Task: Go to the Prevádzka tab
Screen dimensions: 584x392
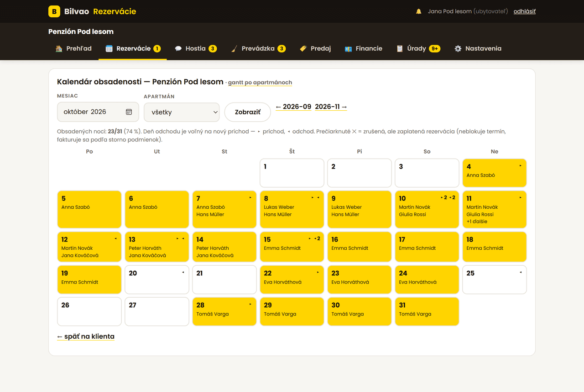Action: click(x=258, y=48)
